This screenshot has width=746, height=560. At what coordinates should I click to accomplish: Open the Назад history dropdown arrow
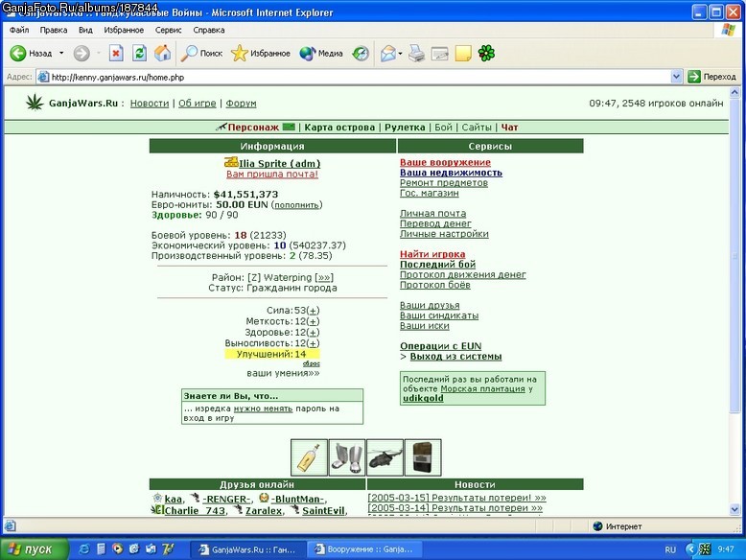pos(61,54)
